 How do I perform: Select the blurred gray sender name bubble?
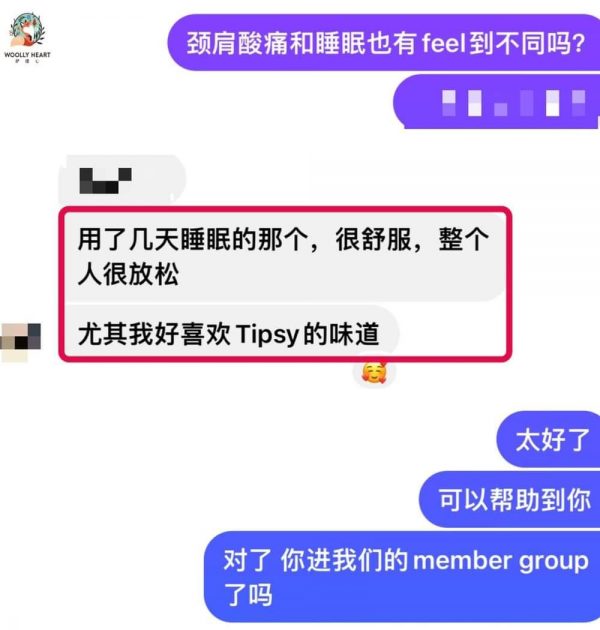click(123, 180)
